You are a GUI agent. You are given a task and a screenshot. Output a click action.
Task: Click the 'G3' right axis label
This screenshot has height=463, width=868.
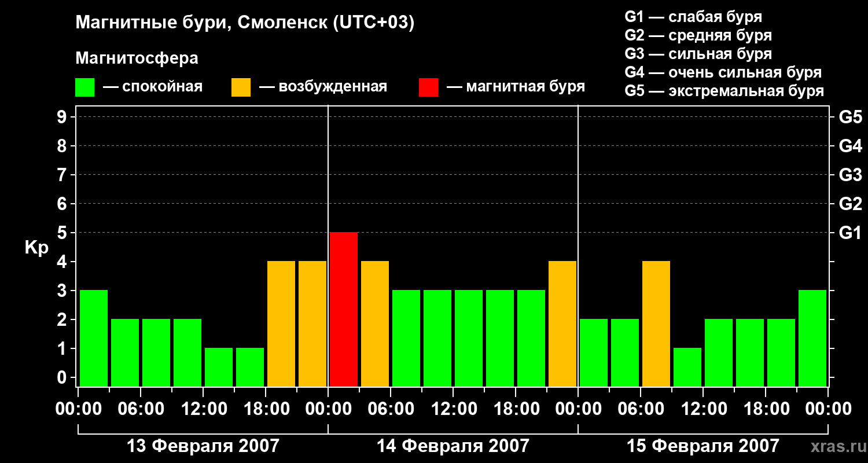tap(850, 175)
